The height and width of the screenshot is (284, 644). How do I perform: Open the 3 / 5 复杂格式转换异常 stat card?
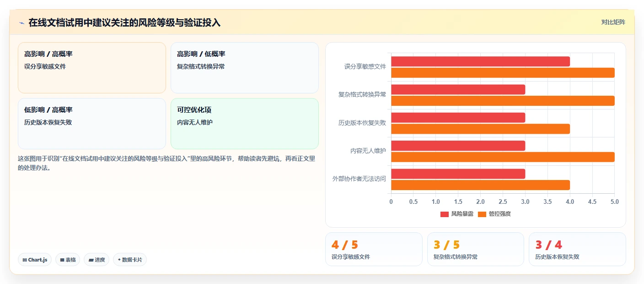click(x=476, y=249)
